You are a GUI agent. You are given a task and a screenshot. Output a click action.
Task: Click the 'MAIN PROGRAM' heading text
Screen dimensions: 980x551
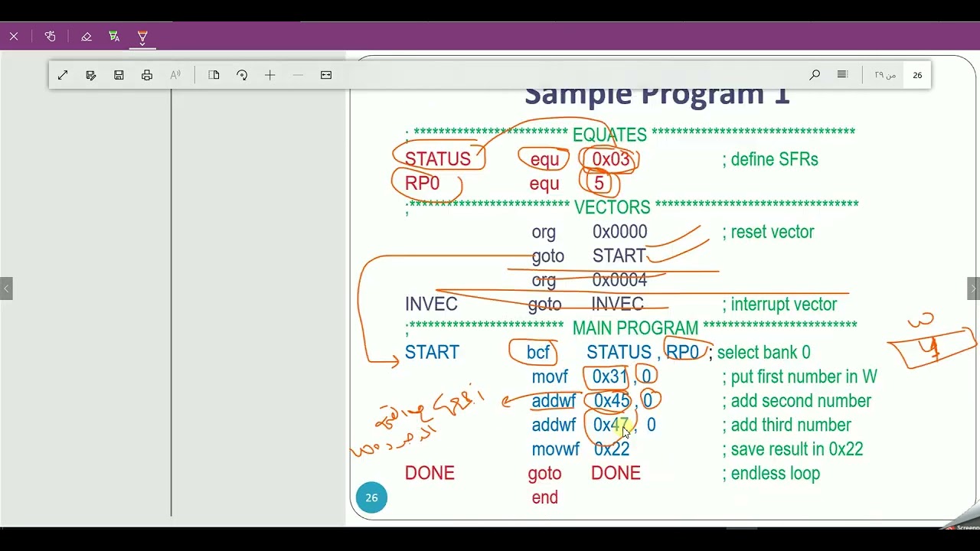pos(635,328)
